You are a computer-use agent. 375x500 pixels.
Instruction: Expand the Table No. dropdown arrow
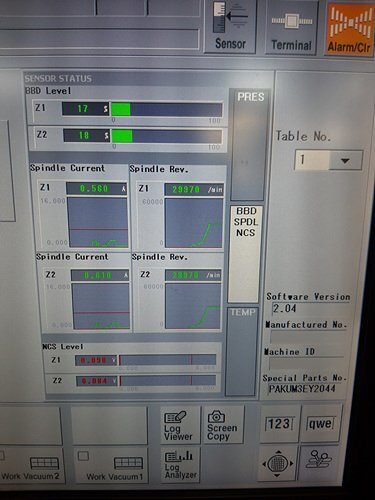tap(345, 160)
